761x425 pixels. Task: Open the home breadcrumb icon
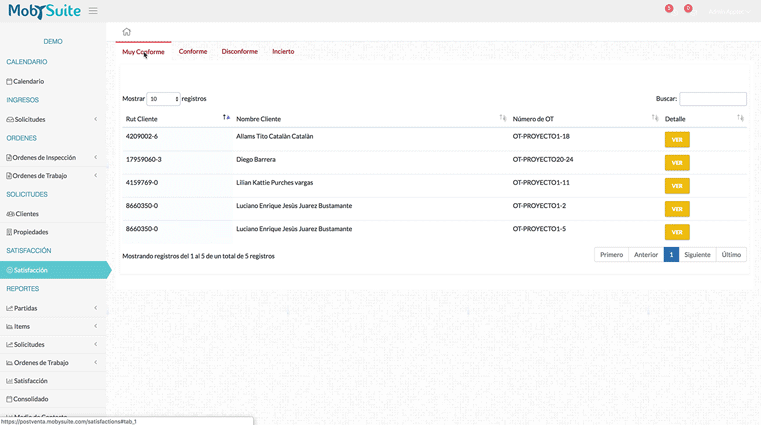pyautogui.click(x=126, y=32)
